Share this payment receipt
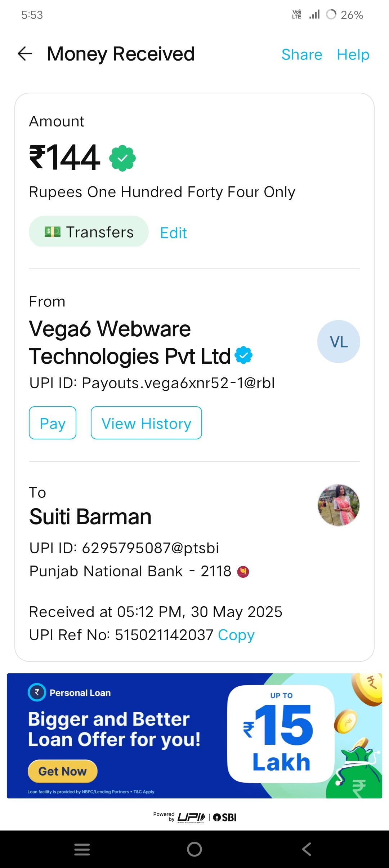Image resolution: width=389 pixels, height=868 pixels. click(x=302, y=55)
